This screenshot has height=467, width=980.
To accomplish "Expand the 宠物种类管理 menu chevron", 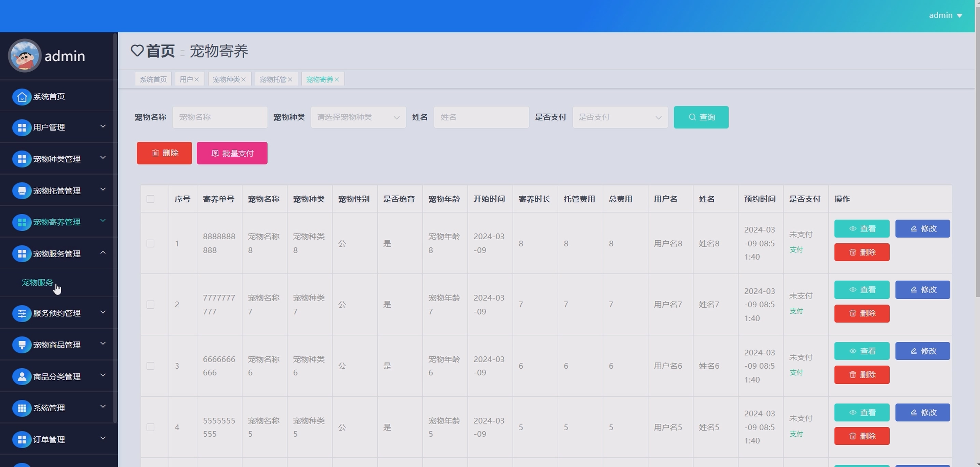I will 103,158.
